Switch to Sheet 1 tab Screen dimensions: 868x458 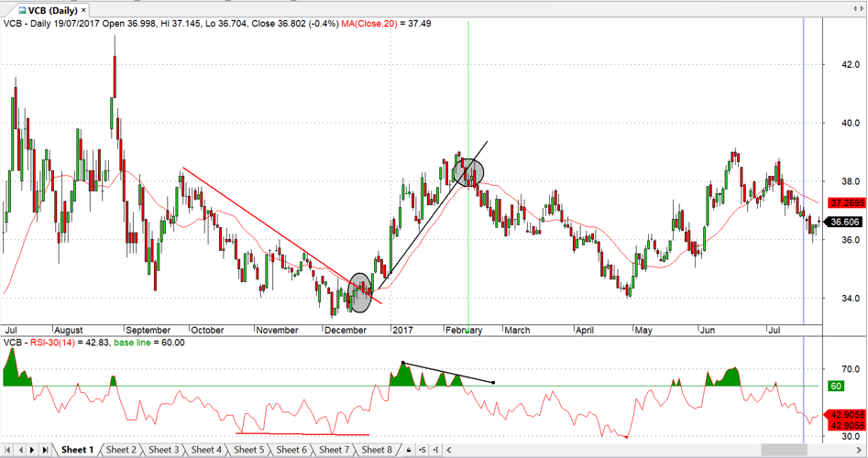tap(78, 450)
